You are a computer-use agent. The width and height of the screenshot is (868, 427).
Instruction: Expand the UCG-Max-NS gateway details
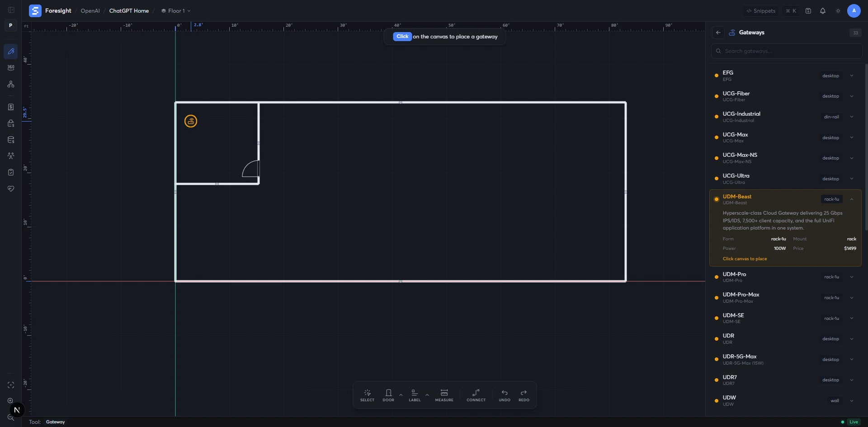pos(852,158)
